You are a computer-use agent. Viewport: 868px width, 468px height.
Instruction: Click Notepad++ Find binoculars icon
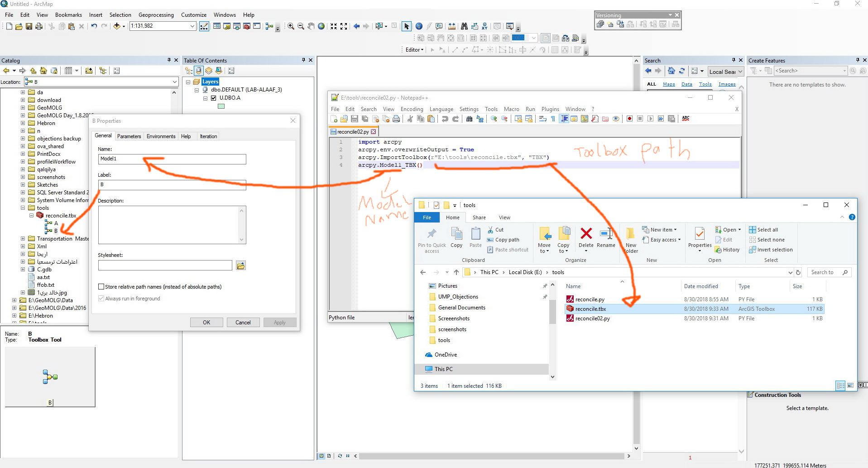click(x=470, y=119)
